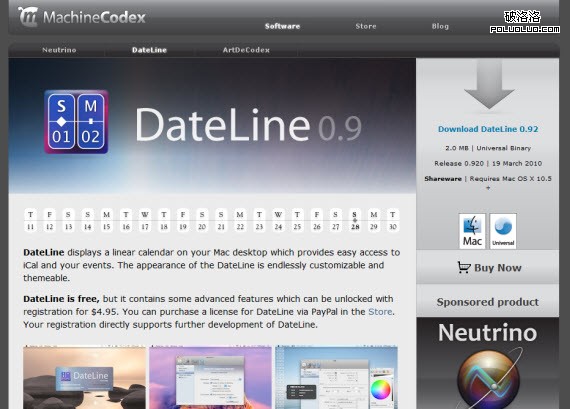Click calendar day T 30
The image size is (570, 409).
tap(393, 220)
